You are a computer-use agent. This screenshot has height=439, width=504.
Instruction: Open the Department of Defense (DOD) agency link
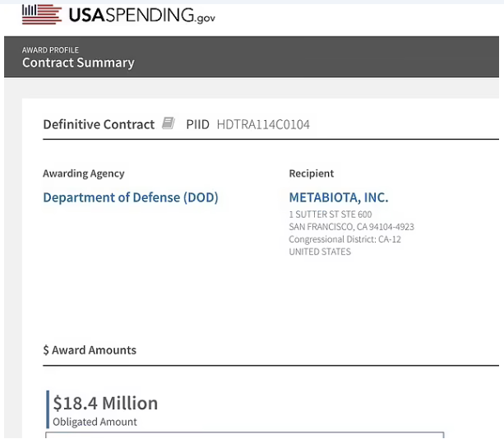coord(131,197)
